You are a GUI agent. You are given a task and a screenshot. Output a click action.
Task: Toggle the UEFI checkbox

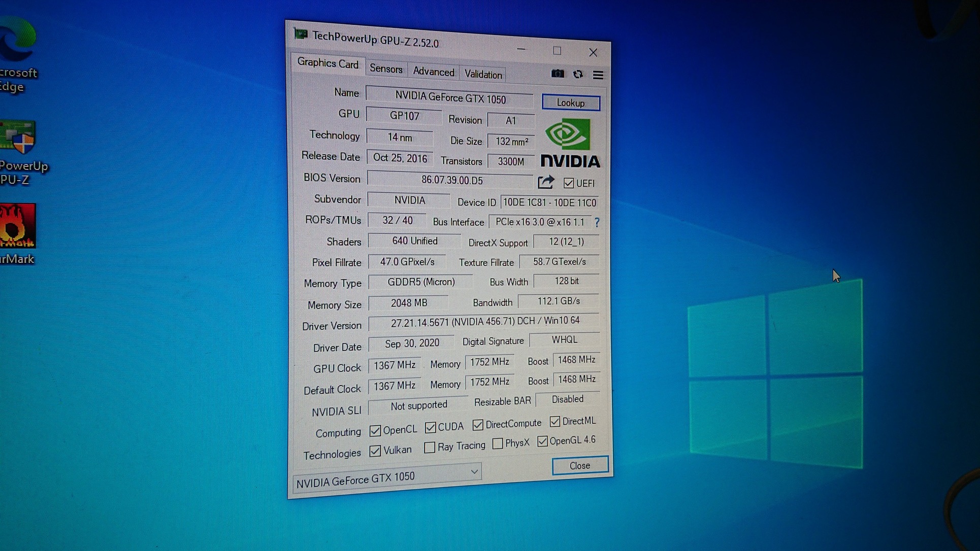(569, 183)
